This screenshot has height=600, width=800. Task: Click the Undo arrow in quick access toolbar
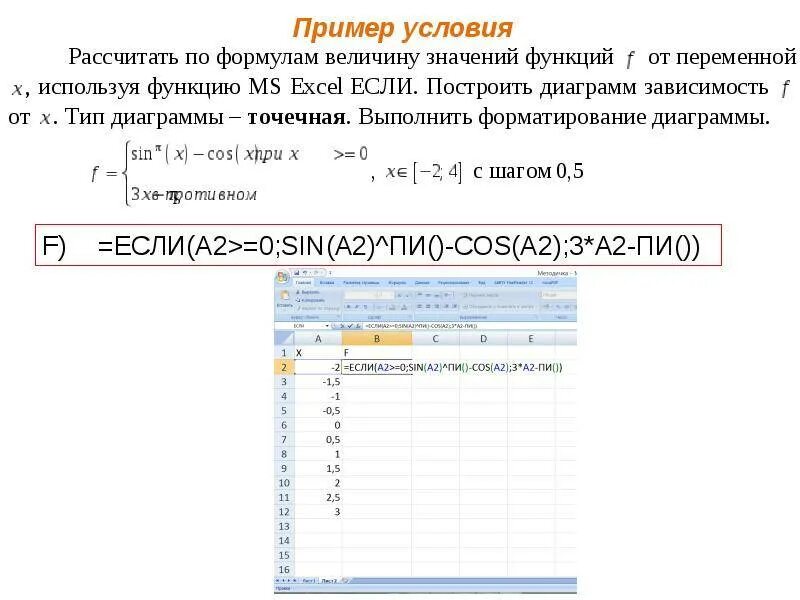pyautogui.click(x=305, y=272)
